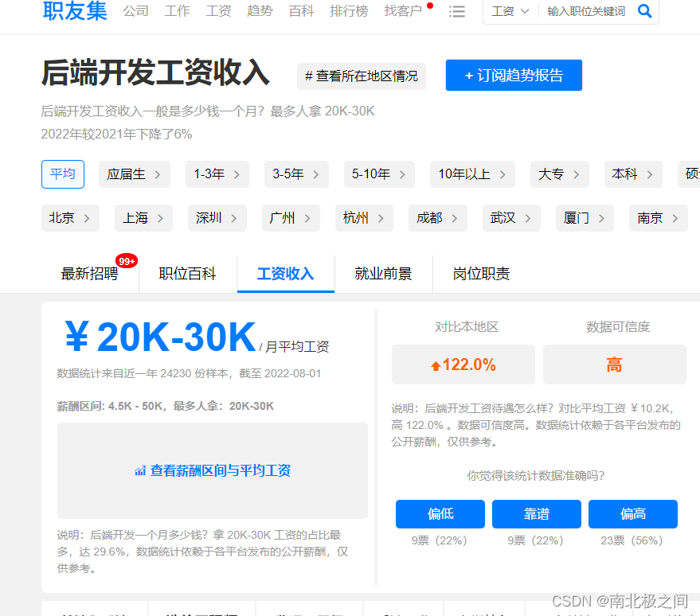
Task: Open the 工资 category dropdown
Action: coord(509,12)
